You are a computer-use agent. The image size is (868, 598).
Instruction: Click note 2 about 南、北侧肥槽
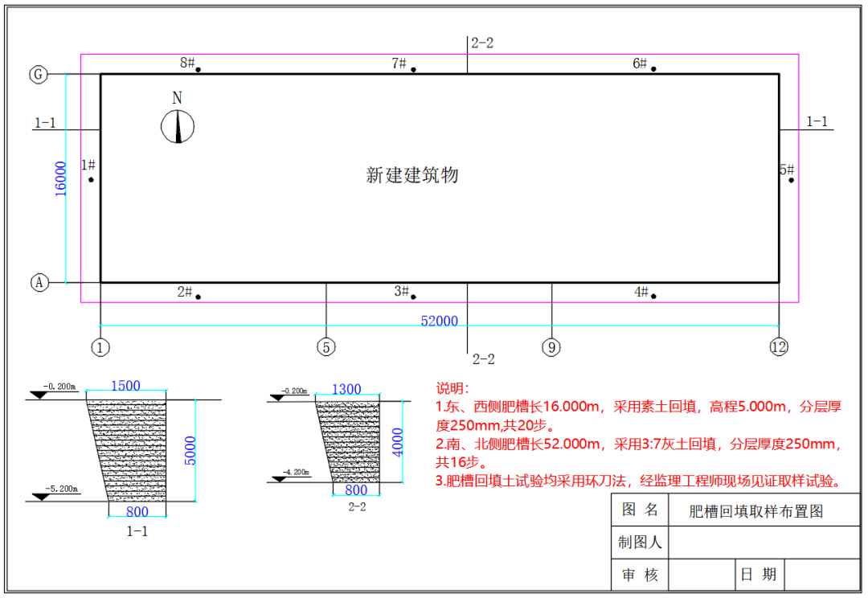pos(638,453)
